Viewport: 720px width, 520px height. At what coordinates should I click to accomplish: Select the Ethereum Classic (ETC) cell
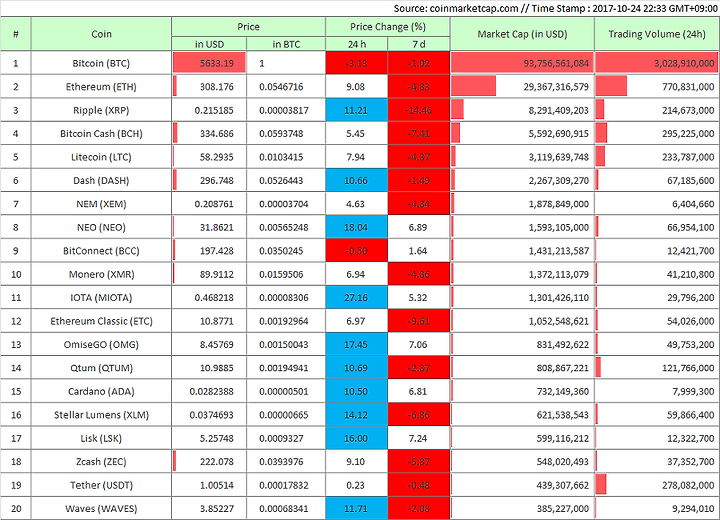(x=101, y=321)
